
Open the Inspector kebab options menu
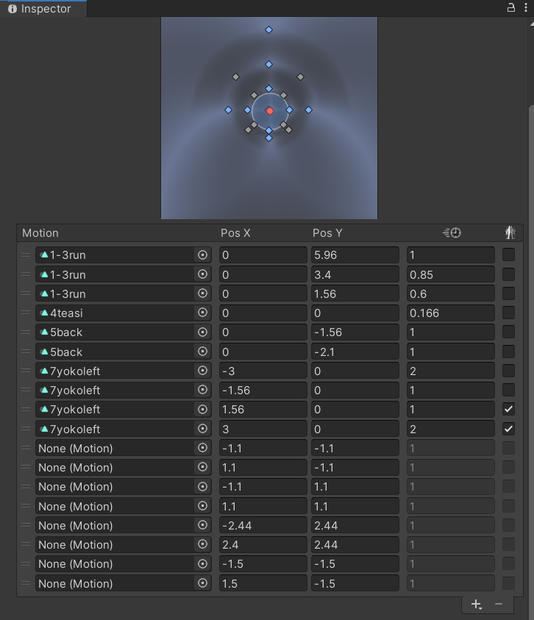point(526,8)
